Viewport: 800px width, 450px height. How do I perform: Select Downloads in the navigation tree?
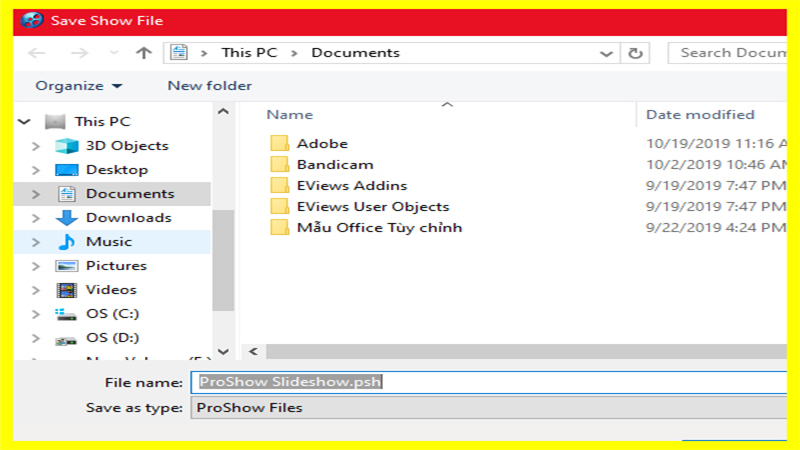click(x=129, y=218)
